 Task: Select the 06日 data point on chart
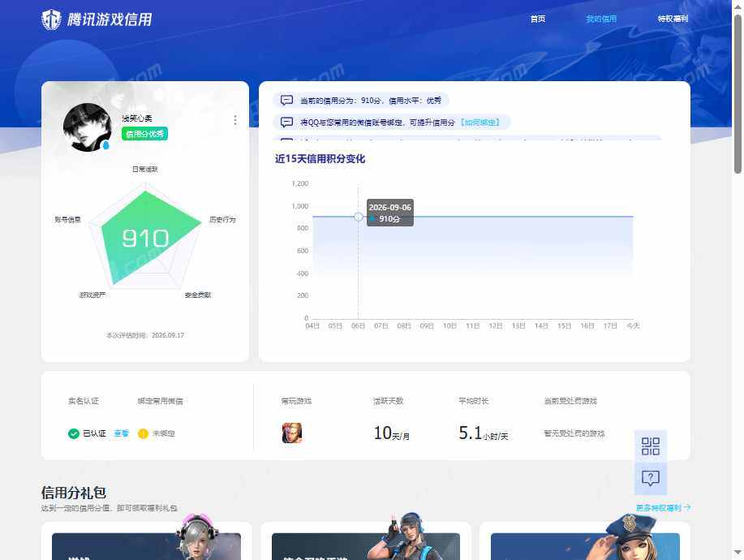(359, 217)
